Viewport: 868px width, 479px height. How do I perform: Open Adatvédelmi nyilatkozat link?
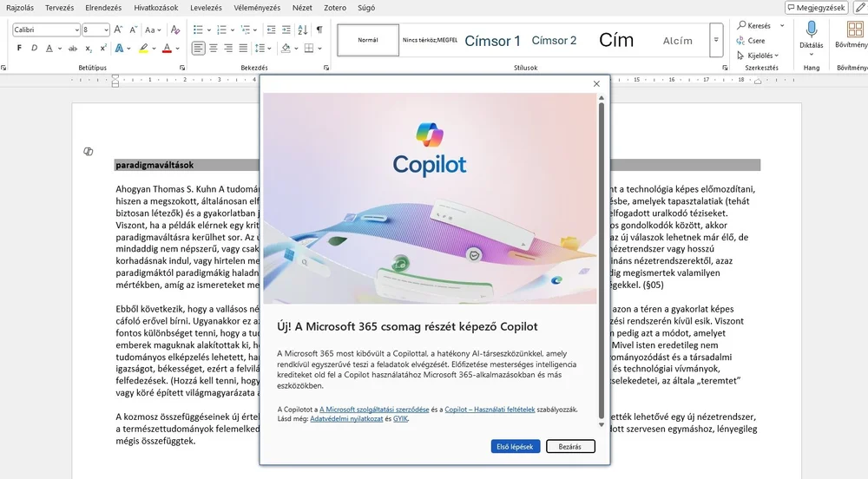point(346,419)
